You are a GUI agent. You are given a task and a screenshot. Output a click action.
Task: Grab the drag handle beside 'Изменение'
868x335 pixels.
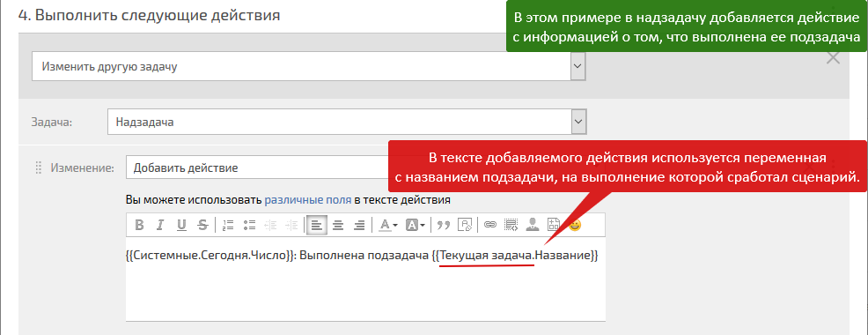[38, 167]
